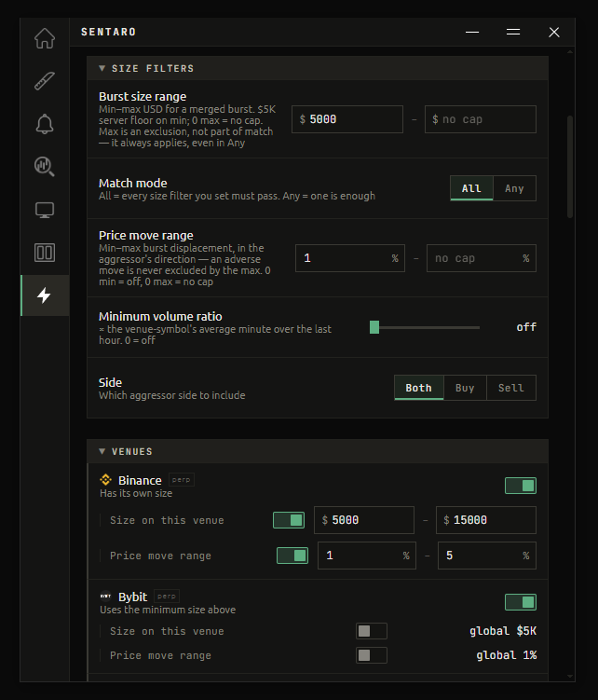Click the Bybit logo icon
598x700 pixels.
(x=106, y=596)
